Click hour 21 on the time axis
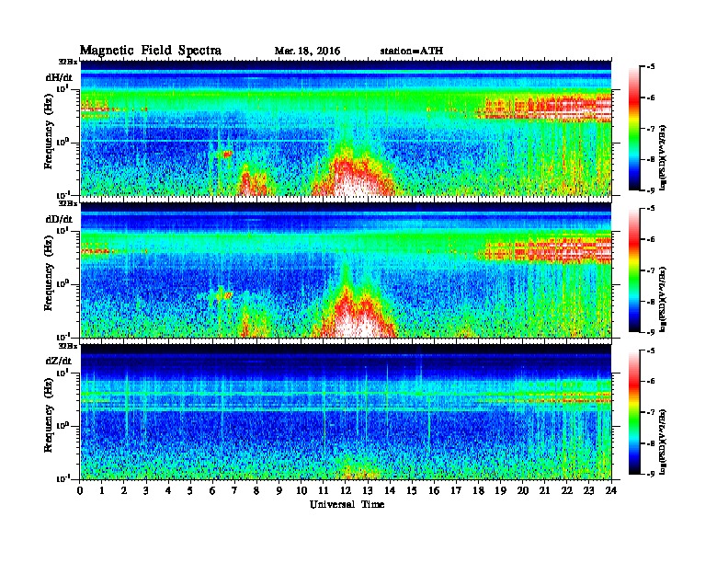Viewport: 728px width, 563px height. click(x=545, y=490)
